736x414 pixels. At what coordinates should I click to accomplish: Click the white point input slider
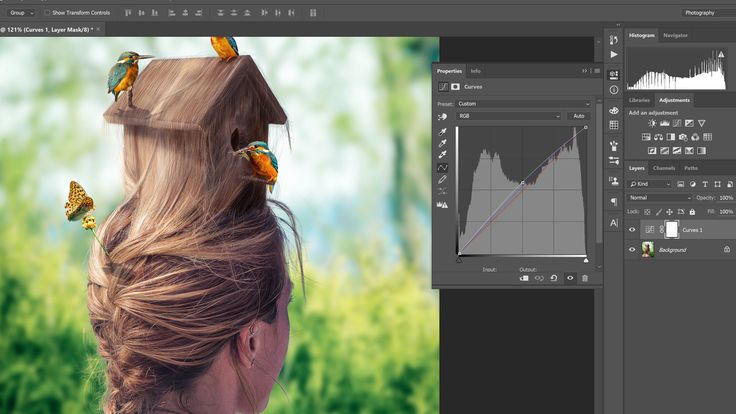(586, 260)
